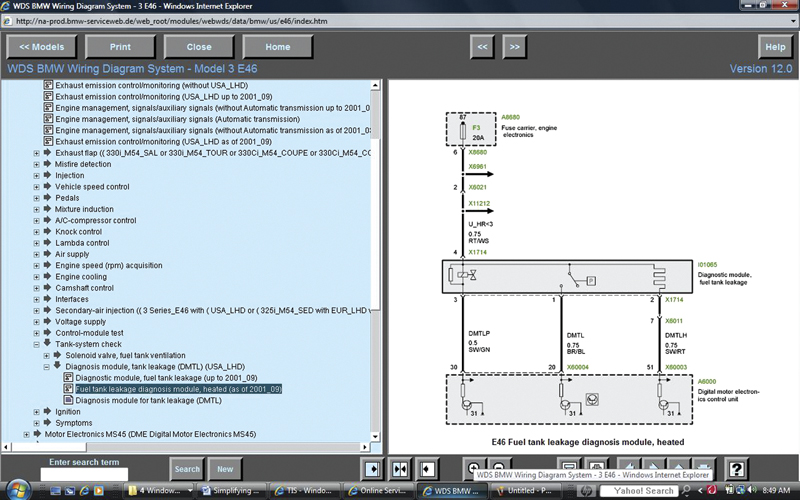Screen dimensions: 800x500
Task: Expand the Exhaust flap tree node
Action: [x=36, y=153]
